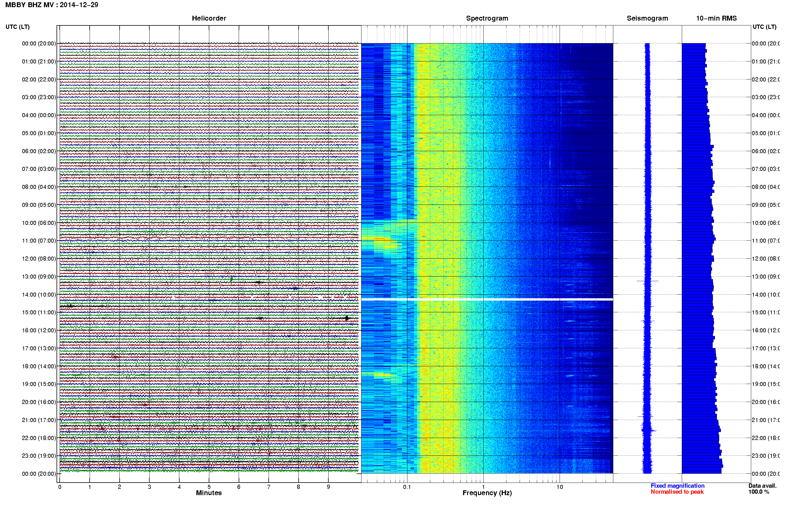Click the 'Normalised to peak' legend text

point(677,492)
